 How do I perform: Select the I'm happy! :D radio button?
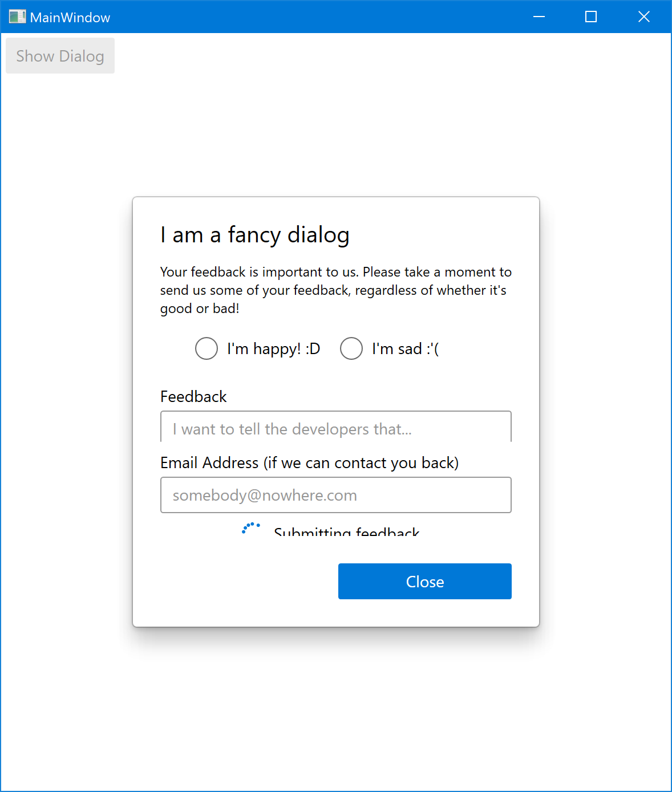point(206,348)
